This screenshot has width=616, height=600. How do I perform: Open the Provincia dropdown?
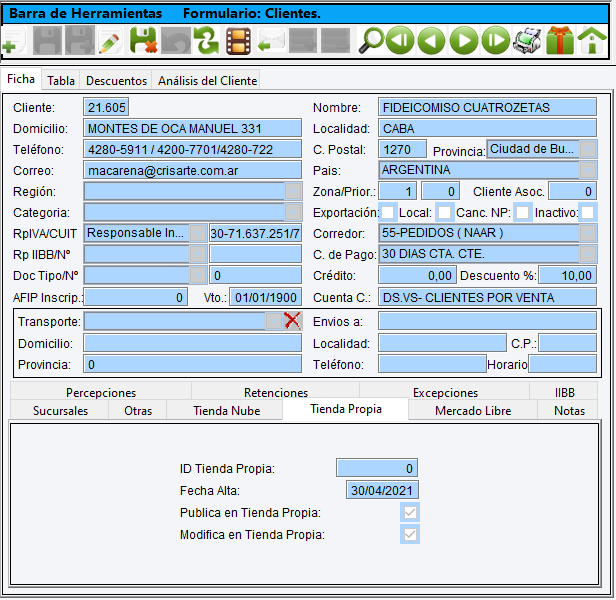(x=588, y=150)
